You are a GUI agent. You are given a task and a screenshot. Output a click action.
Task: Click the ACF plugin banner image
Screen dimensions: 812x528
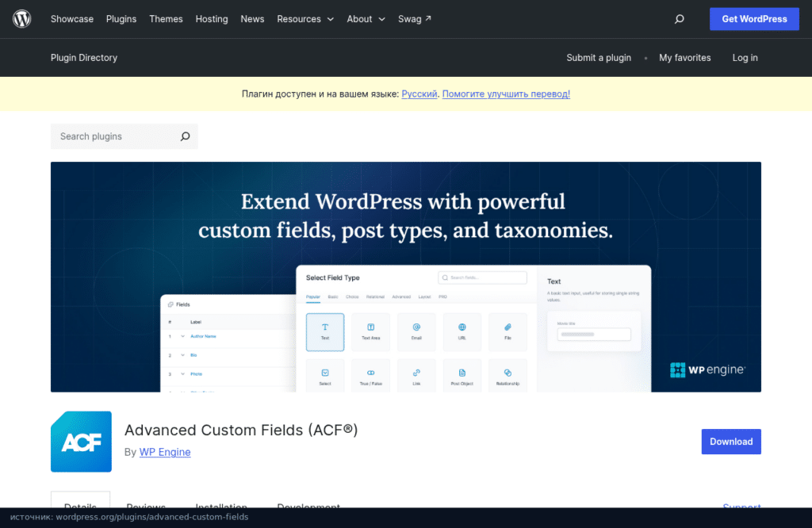(x=406, y=277)
